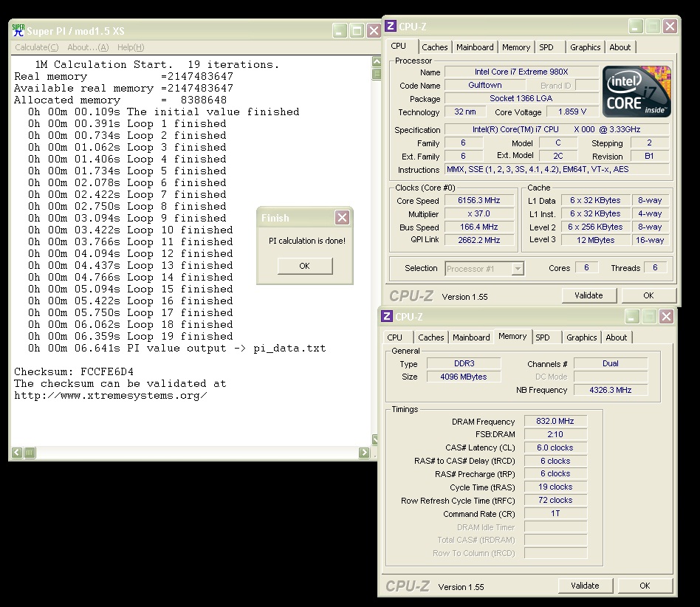Screen dimensions: 700x607
Task: Close the lower CPU-Z Memory window
Action: coord(666,317)
